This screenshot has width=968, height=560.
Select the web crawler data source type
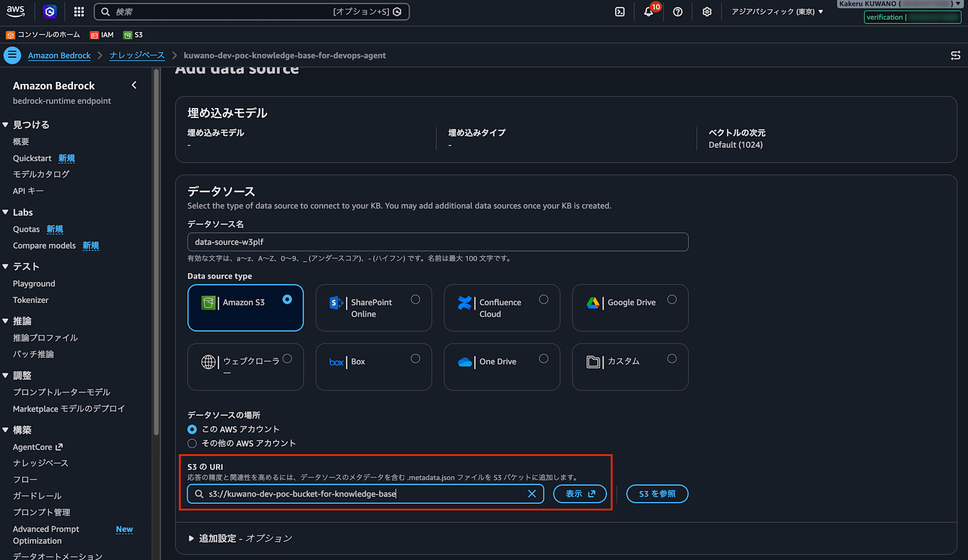click(x=245, y=367)
